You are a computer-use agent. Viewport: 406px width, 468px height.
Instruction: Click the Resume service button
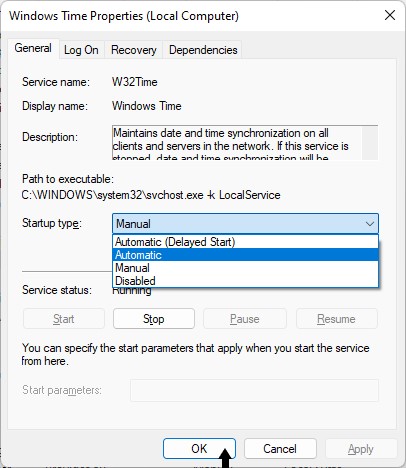[337, 319]
